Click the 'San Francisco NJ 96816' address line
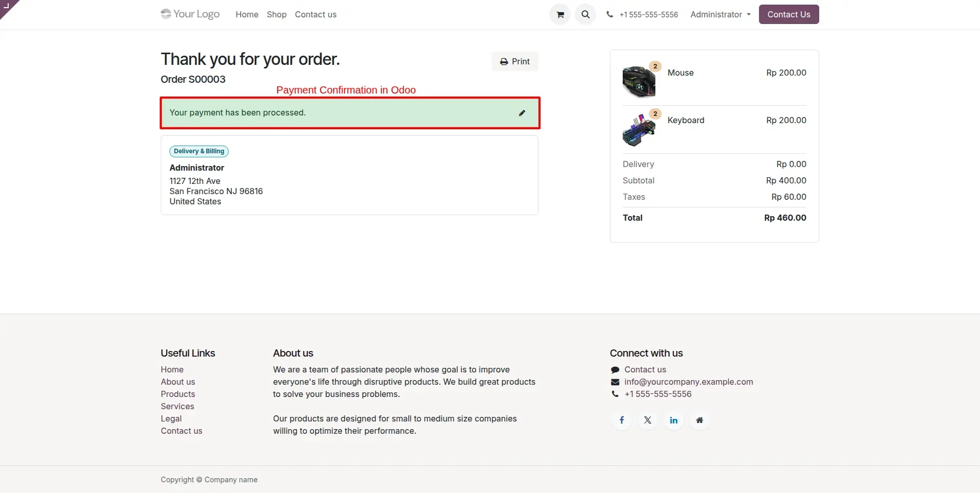This screenshot has width=980, height=493. click(216, 191)
